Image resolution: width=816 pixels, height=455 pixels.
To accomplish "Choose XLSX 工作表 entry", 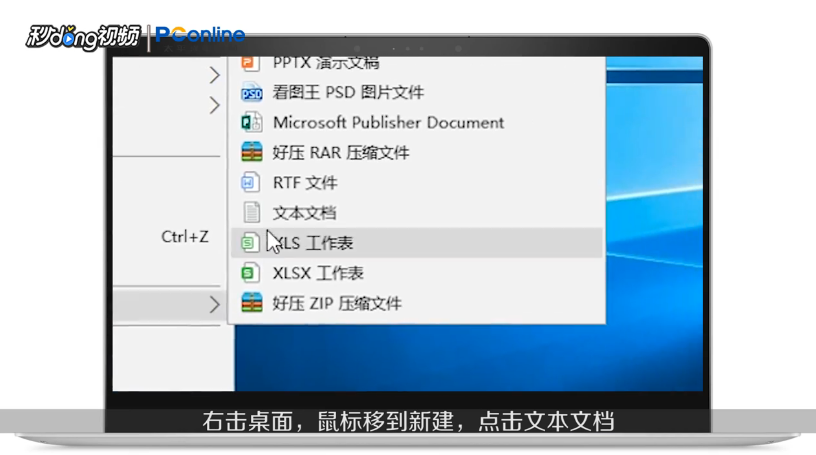I will point(416,273).
